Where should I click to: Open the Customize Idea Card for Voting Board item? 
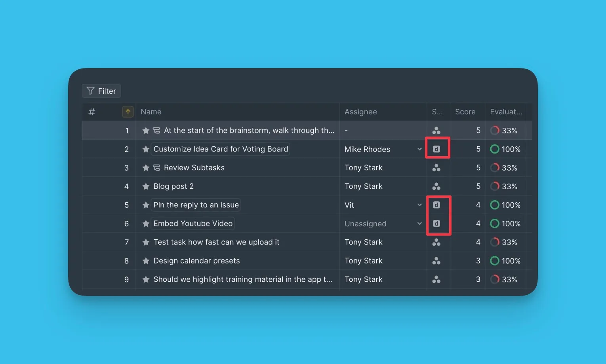221,149
